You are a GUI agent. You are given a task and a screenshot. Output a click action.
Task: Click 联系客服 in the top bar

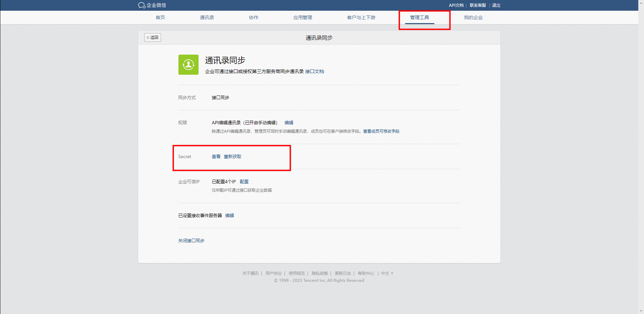[x=478, y=5]
